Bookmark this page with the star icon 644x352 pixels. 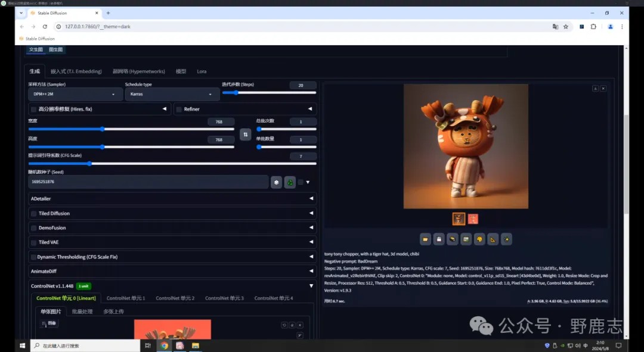point(565,26)
